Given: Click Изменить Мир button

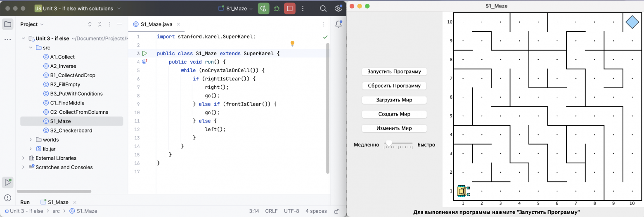Looking at the screenshot, I should [394, 128].
